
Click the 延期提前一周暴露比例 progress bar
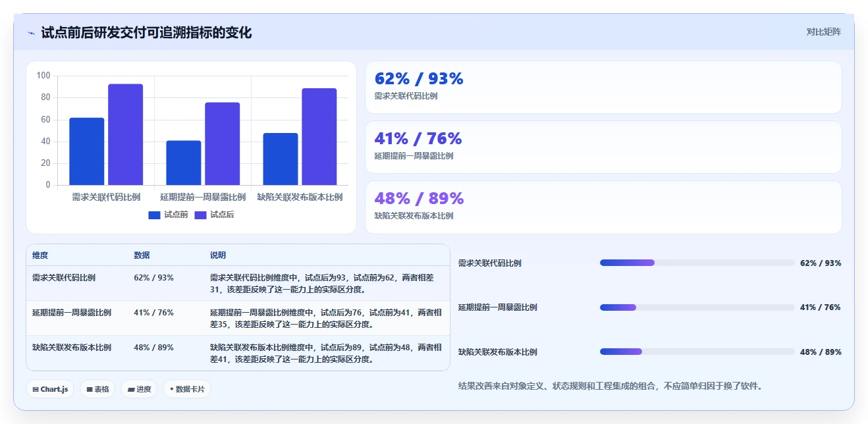pyautogui.click(x=697, y=307)
